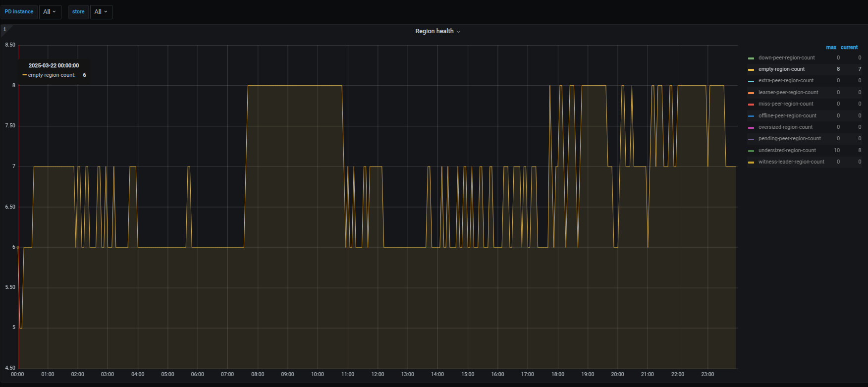The image size is (868, 387).
Task: Open color picker for empty-region-count swatch
Action: [x=751, y=70]
